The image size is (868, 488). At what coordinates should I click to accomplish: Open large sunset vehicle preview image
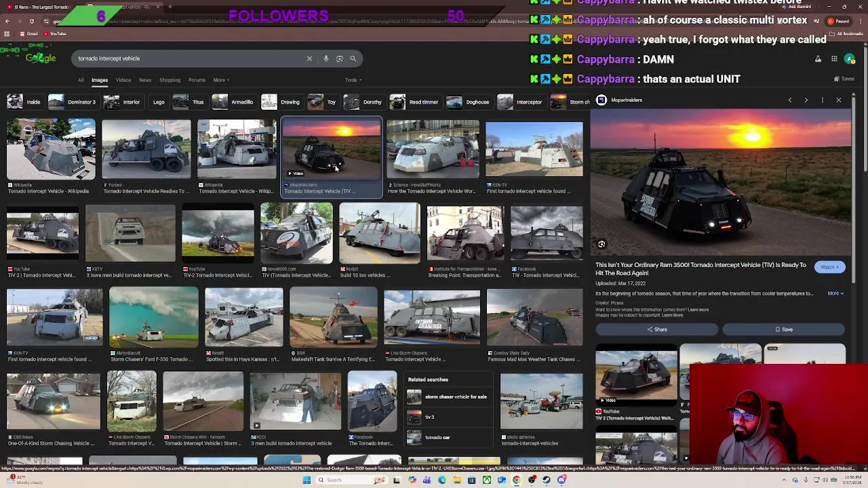[x=721, y=182]
